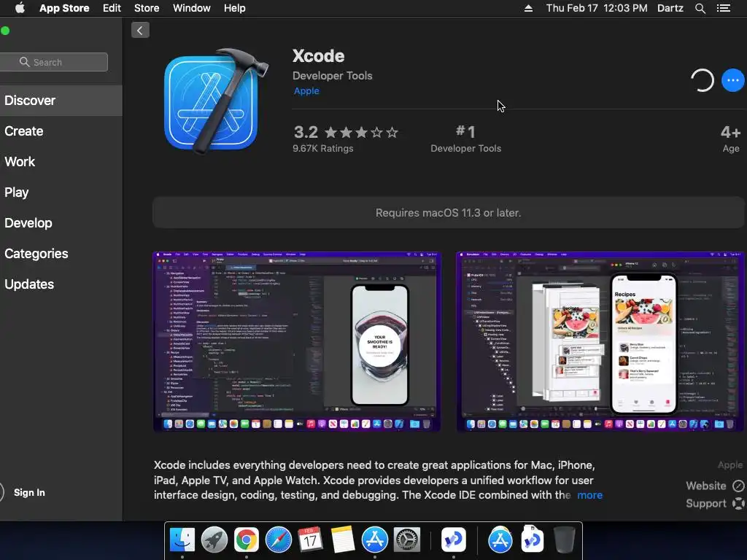Open the Help menu

(234, 8)
